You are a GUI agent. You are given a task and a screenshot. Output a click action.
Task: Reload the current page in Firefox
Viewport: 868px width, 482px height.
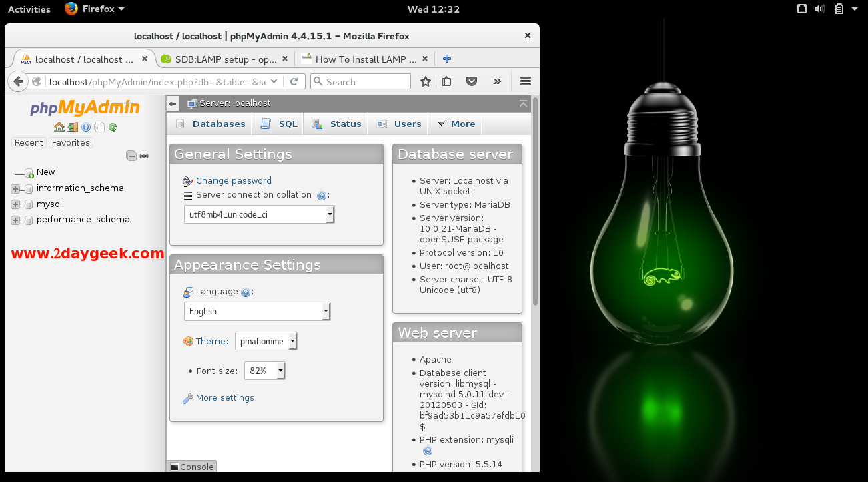[x=294, y=81]
